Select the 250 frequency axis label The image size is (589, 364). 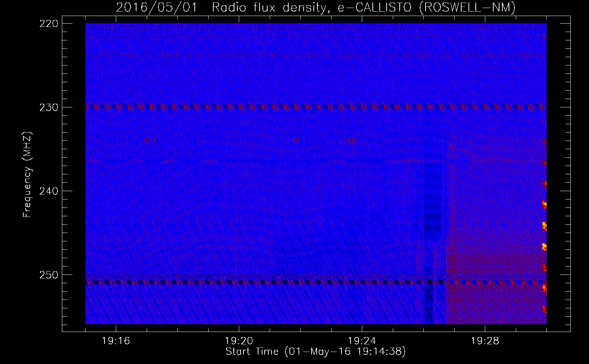(x=48, y=275)
